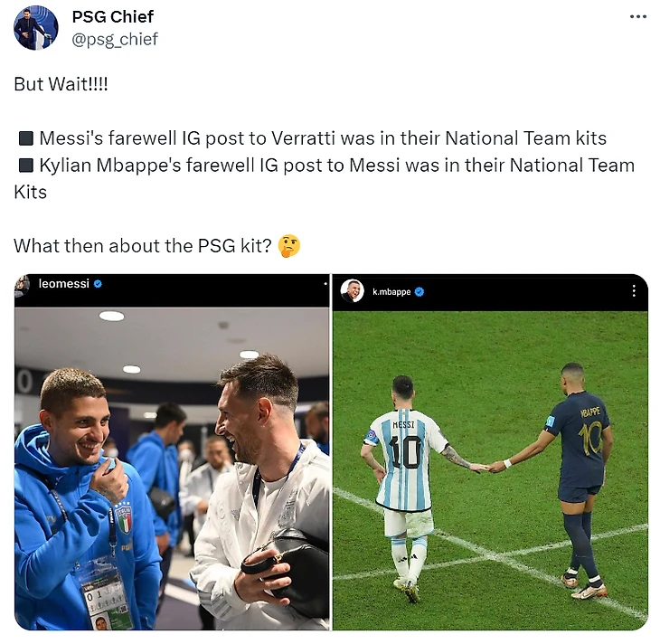
Task: Click the leomessi Instagram profile picture
Action: [22, 285]
